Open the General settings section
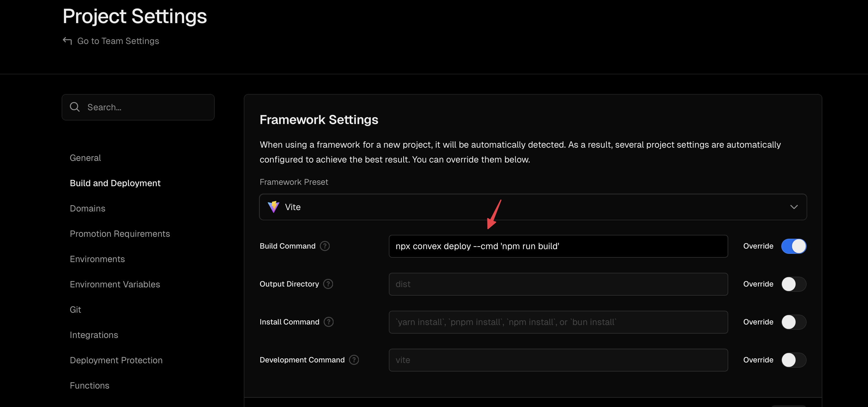The width and height of the screenshot is (868, 407). point(85,158)
